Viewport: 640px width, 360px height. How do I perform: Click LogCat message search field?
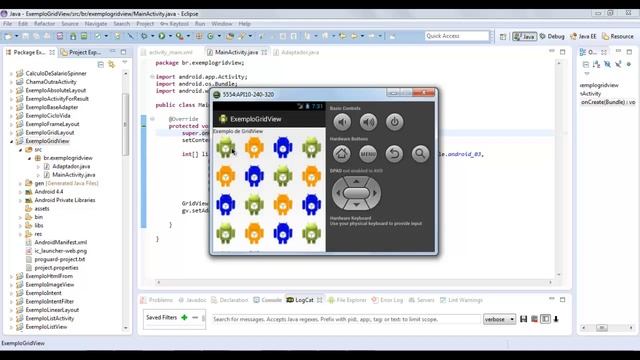(346, 319)
